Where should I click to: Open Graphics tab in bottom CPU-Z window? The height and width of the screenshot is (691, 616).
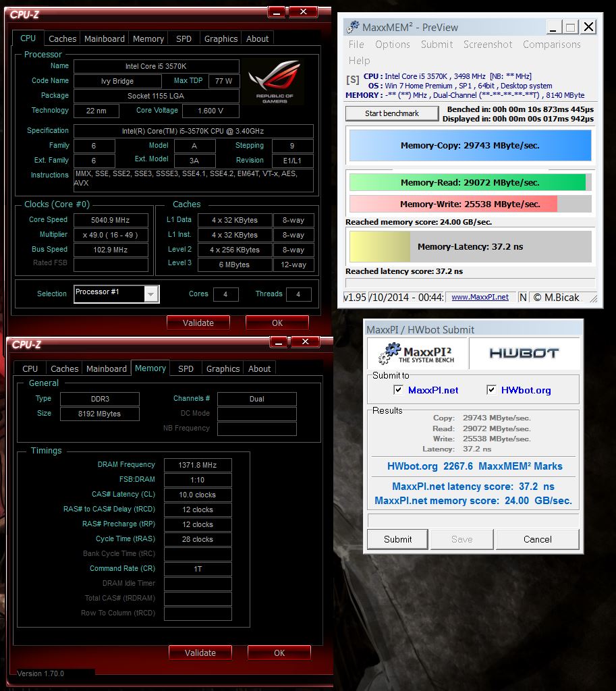[x=223, y=368]
